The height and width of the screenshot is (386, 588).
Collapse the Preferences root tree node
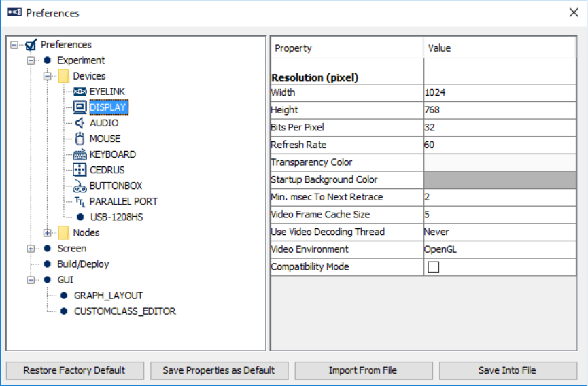click(14, 45)
